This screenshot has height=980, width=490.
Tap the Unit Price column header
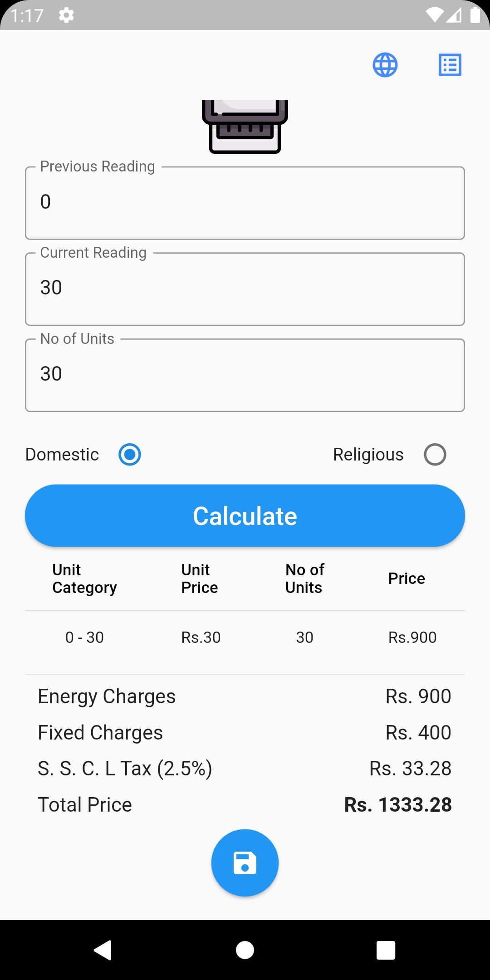(x=200, y=578)
